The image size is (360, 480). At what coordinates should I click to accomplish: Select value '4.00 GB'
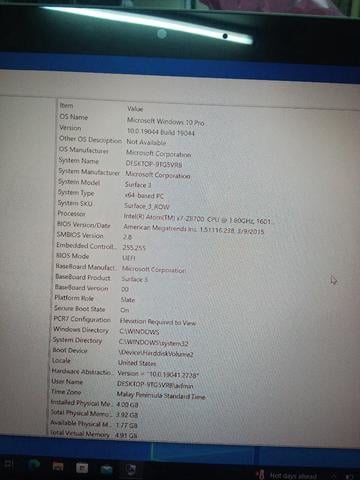(127, 405)
